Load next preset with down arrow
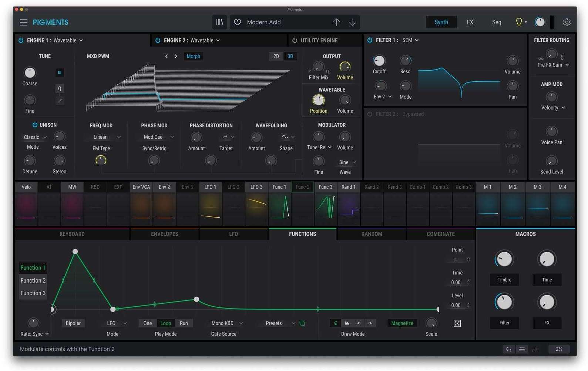Image resolution: width=588 pixels, height=371 pixels. point(352,22)
